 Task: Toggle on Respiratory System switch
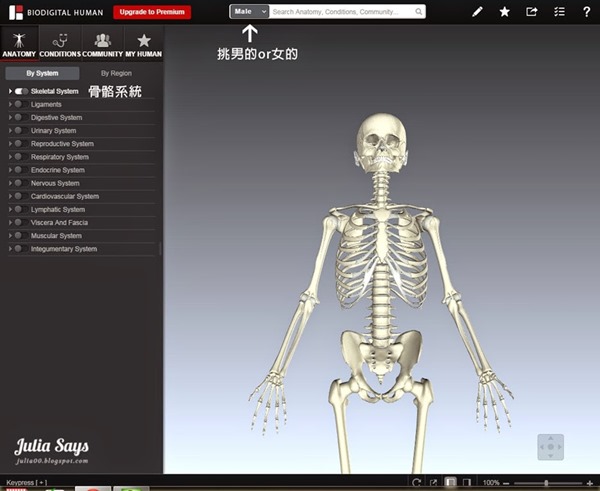(21, 157)
